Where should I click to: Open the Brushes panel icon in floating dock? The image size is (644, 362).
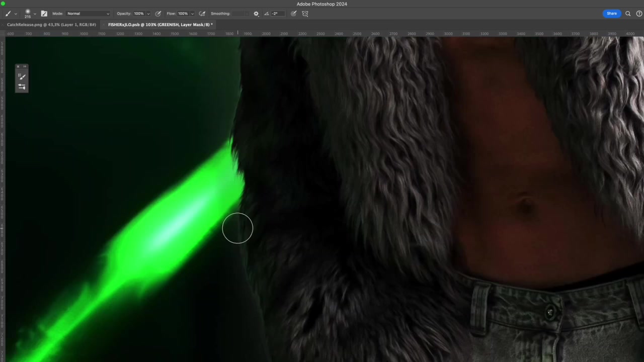(x=22, y=76)
